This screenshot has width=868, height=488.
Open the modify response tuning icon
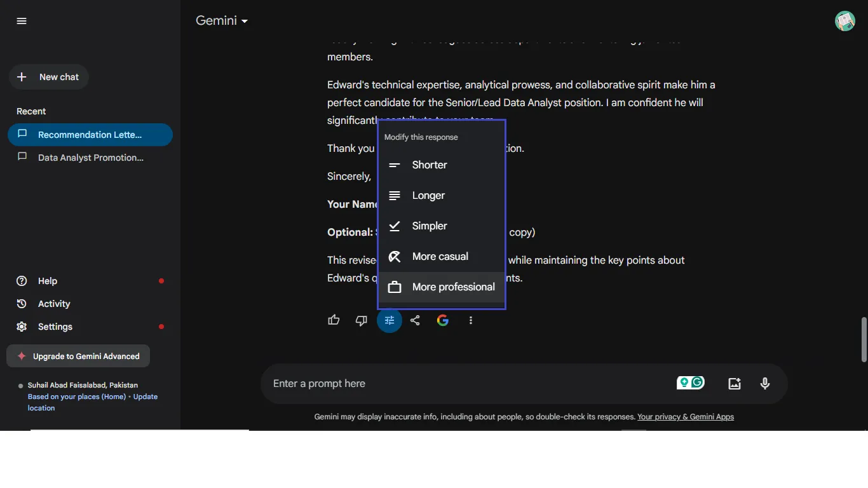tap(390, 320)
